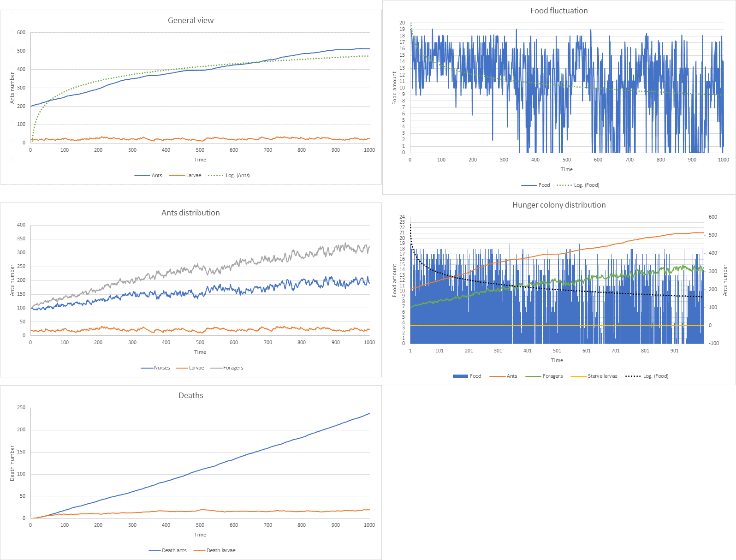Click 600 on General view vertical axis
The image size is (736, 560).
click(x=21, y=32)
